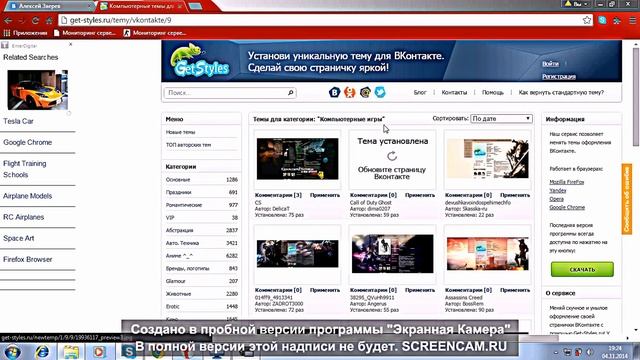Launch Internet Explorer from taskbar

tap(42, 351)
